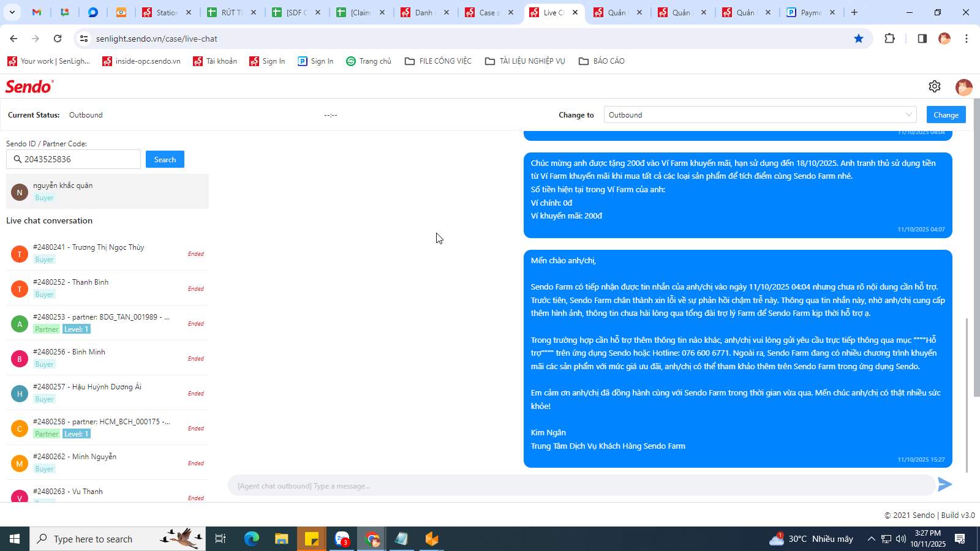Open the user avatar menu in Sendo header
This screenshot has width=980, height=551.
pyautogui.click(x=963, y=87)
